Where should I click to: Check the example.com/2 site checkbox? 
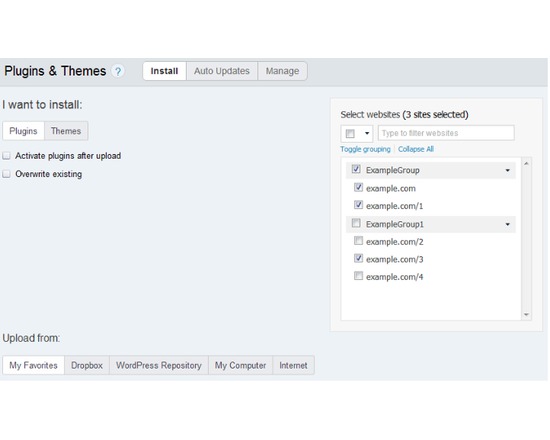tap(358, 241)
